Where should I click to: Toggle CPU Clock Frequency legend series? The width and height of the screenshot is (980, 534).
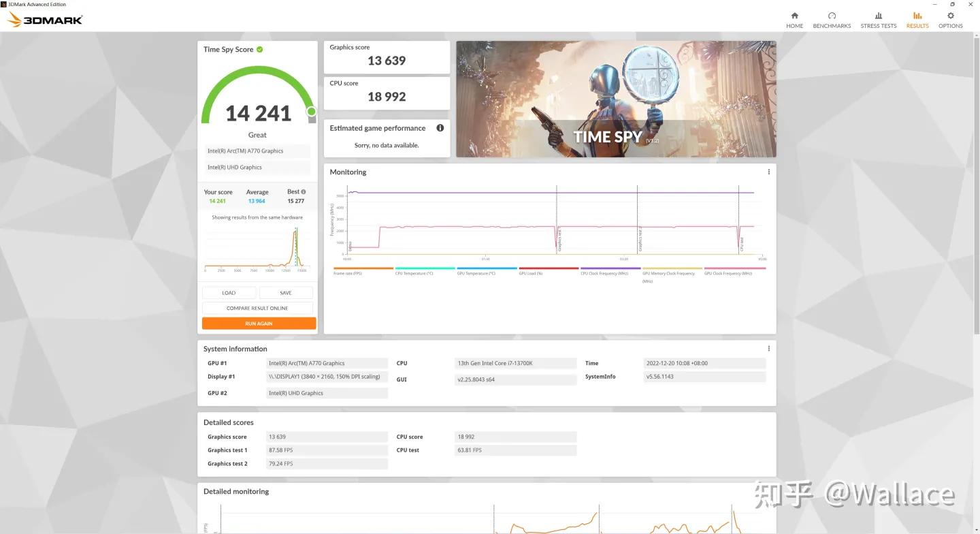pos(610,271)
